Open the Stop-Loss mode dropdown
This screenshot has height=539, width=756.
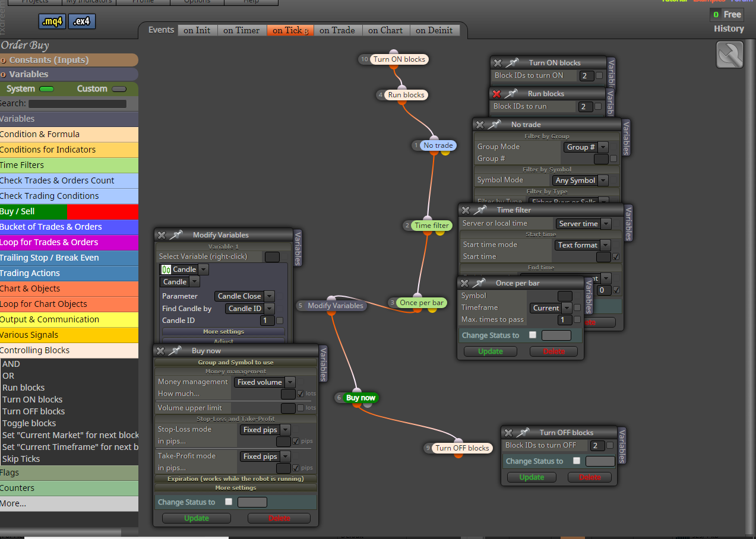[265, 430]
